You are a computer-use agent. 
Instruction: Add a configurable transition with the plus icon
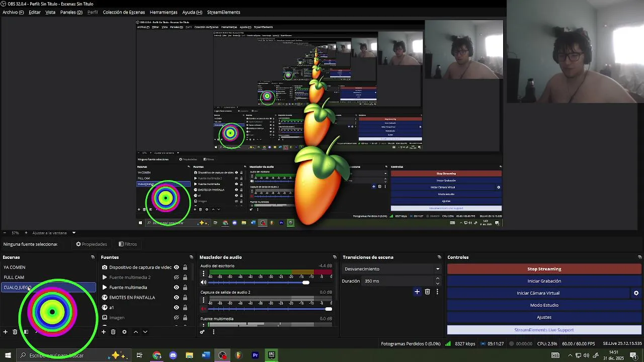coord(417,292)
